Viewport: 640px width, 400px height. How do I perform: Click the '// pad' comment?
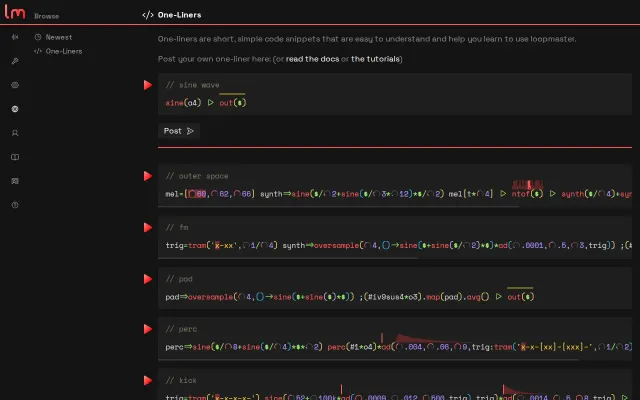click(179, 279)
